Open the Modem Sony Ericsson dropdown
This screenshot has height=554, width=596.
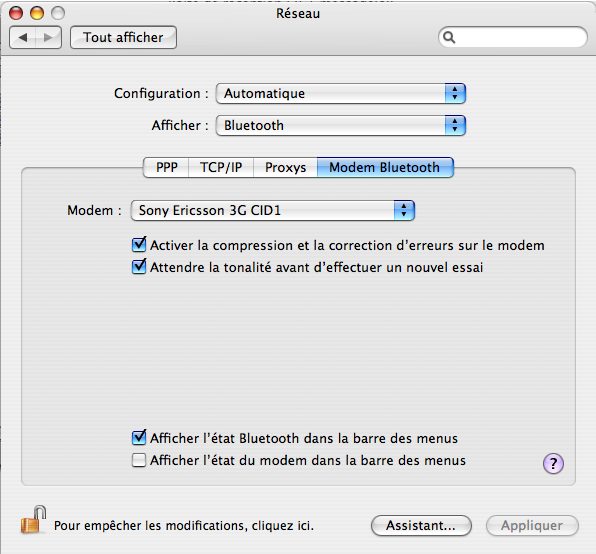273,211
